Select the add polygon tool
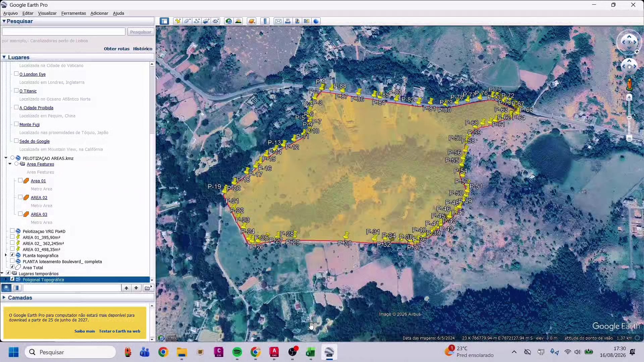The width and height of the screenshot is (644, 362). click(x=187, y=21)
